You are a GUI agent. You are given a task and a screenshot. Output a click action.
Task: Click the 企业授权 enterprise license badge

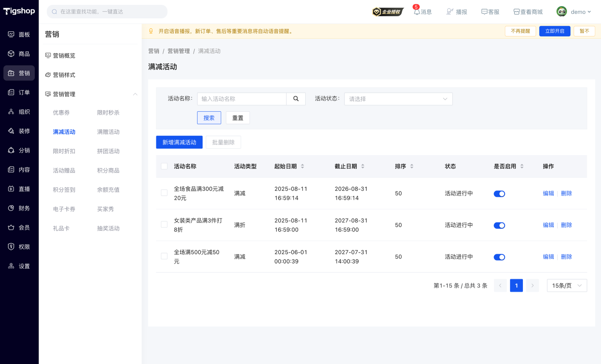tap(388, 12)
